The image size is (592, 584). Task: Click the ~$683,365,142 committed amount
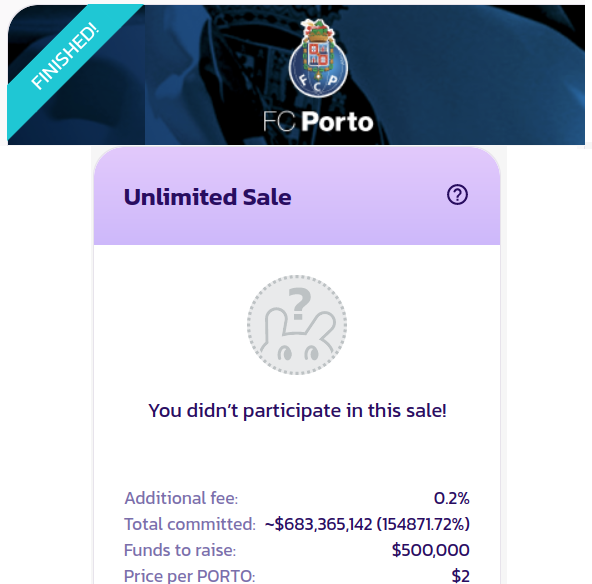pos(319,524)
